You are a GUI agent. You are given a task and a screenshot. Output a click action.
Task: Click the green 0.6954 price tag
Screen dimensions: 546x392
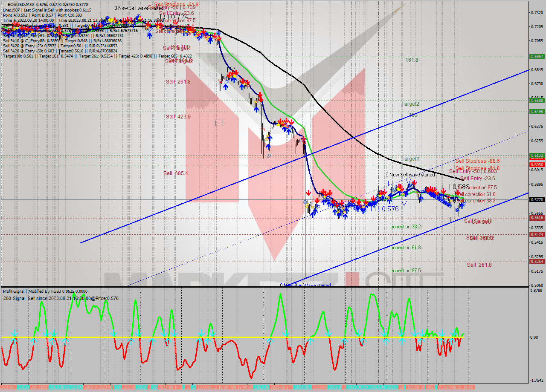pyautogui.click(x=536, y=56)
